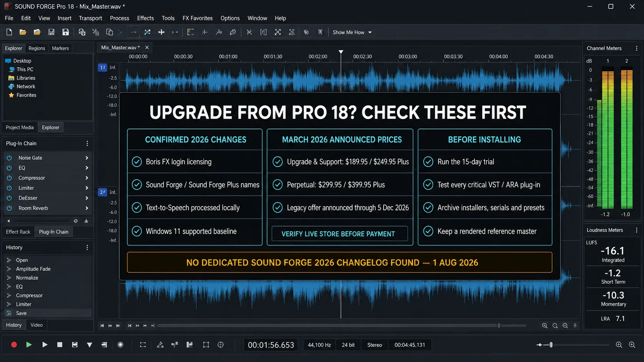The image size is (644, 362).
Task: Click the crosshair plus tool icon
Action: tap(161, 32)
